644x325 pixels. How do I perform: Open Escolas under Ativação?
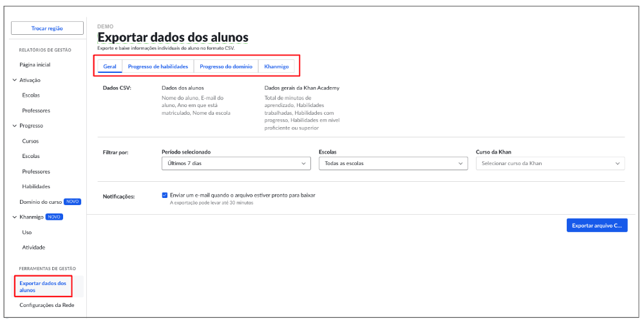click(x=31, y=95)
